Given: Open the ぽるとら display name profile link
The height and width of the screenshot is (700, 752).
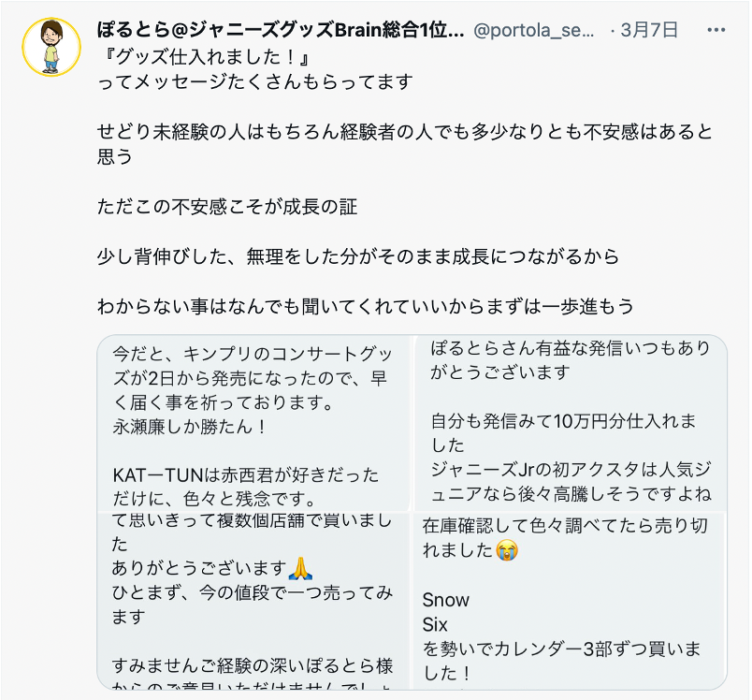Looking at the screenshot, I should click(x=281, y=30).
